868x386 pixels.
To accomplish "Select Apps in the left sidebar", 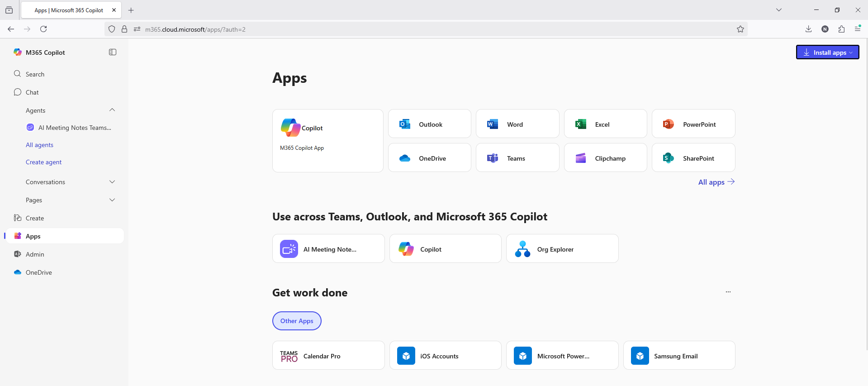I will 65,236.
